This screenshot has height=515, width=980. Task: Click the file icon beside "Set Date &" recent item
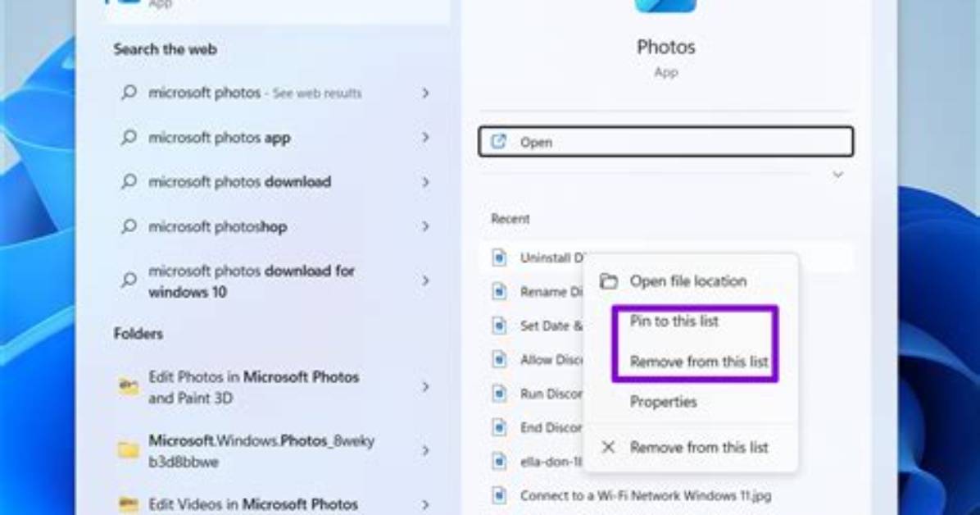(x=499, y=326)
